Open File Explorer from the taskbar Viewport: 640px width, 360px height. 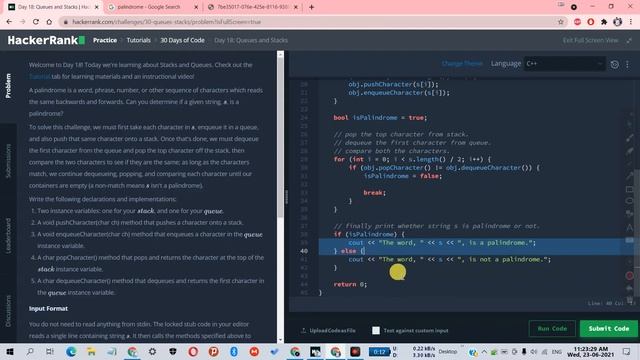click(x=91, y=351)
